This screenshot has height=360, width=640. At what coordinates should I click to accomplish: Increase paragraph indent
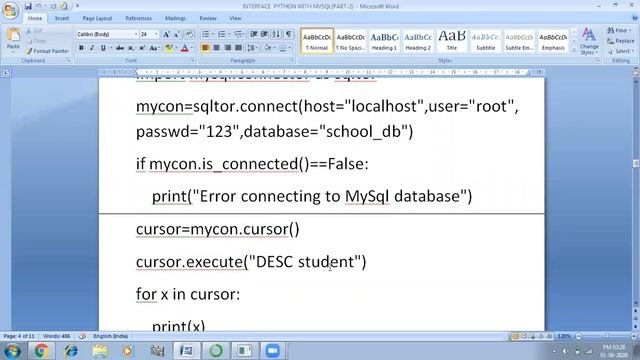[x=264, y=34]
